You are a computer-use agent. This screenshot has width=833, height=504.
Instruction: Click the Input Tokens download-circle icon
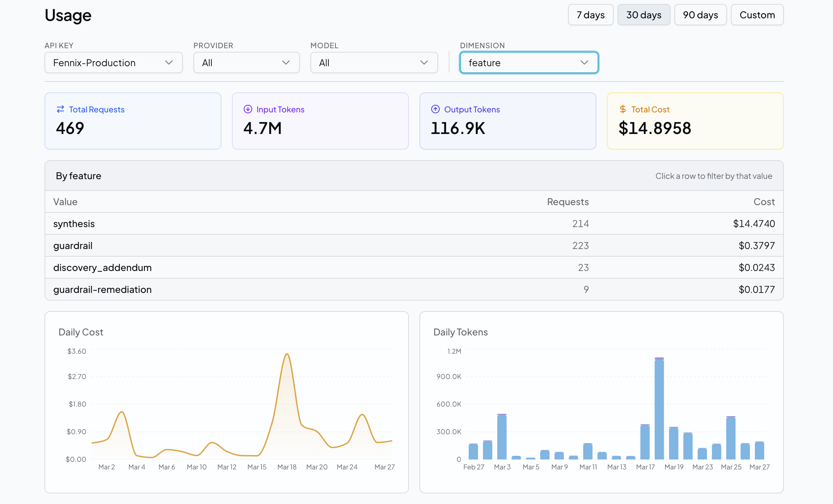[248, 109]
